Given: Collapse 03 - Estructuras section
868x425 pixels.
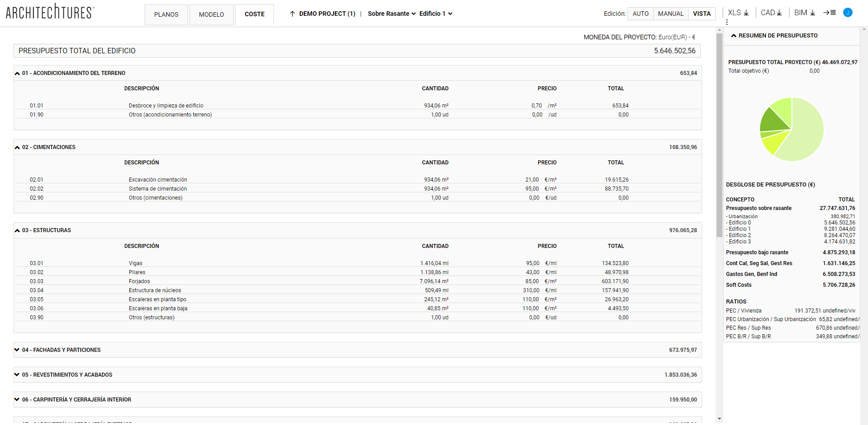Looking at the screenshot, I should click(17, 230).
